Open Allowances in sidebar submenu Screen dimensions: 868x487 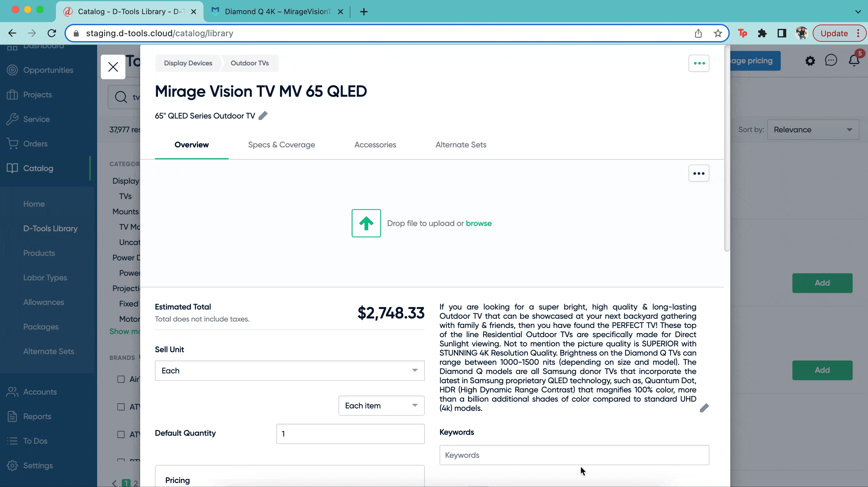click(x=43, y=302)
